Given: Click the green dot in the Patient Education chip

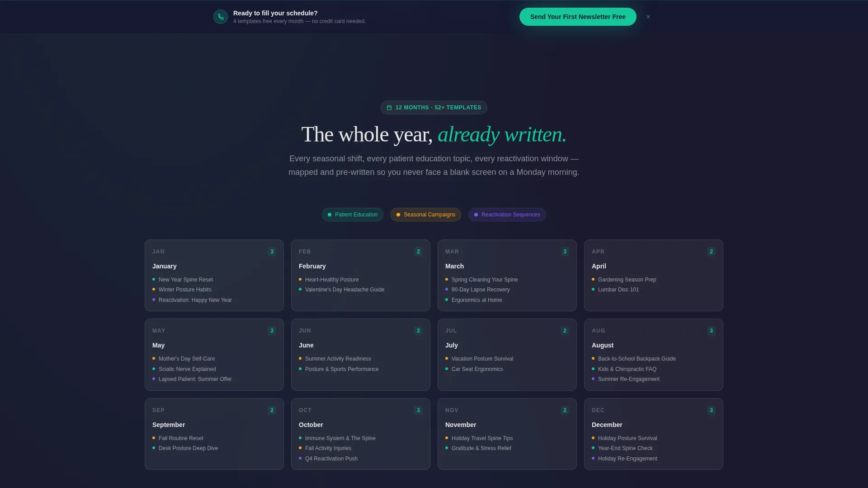Looking at the screenshot, I should [x=330, y=215].
